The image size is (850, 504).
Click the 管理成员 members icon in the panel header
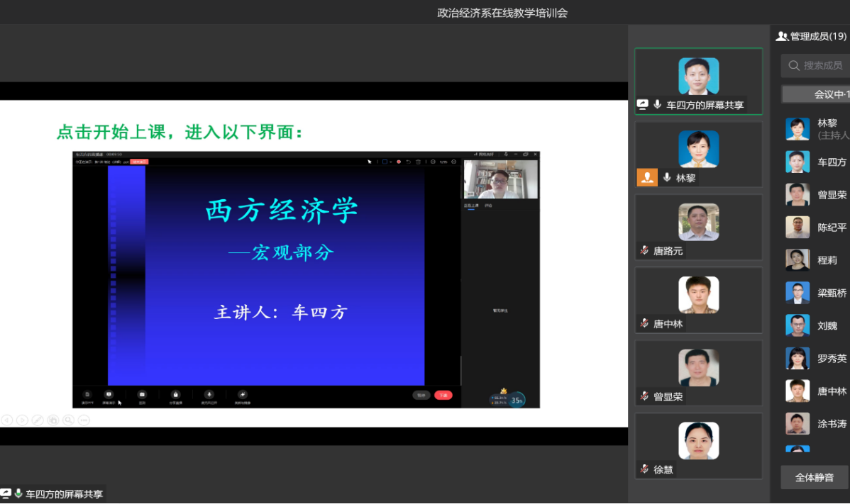(x=782, y=36)
